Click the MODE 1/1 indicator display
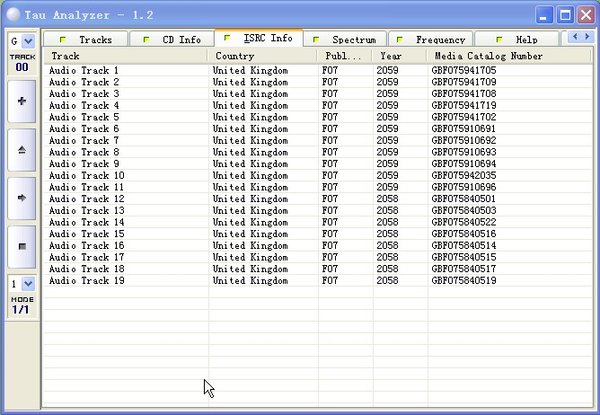This screenshot has height=415, width=600. 22,306
